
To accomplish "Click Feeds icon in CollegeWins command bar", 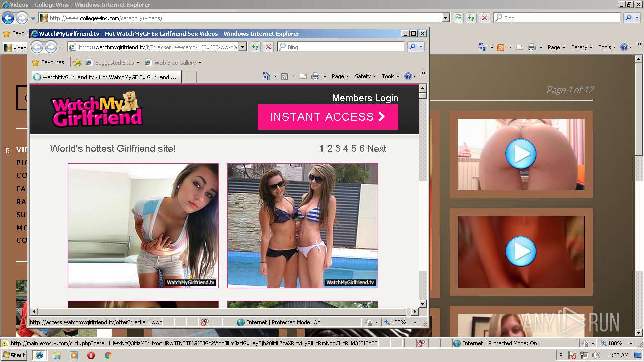I will point(501,47).
